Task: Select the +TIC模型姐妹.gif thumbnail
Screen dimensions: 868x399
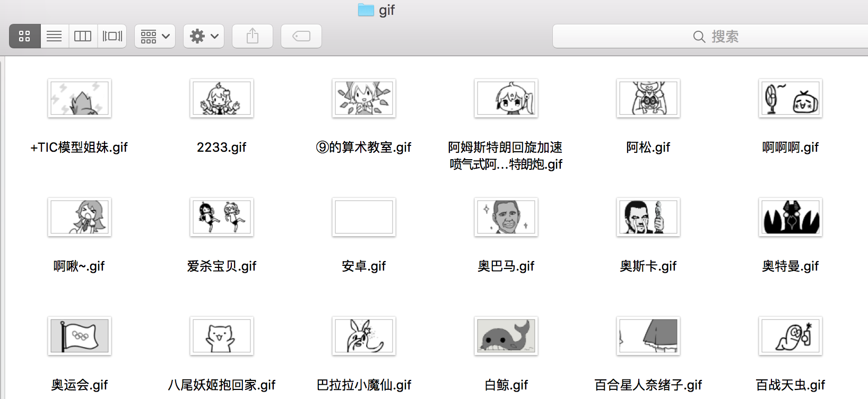Action: click(x=80, y=98)
